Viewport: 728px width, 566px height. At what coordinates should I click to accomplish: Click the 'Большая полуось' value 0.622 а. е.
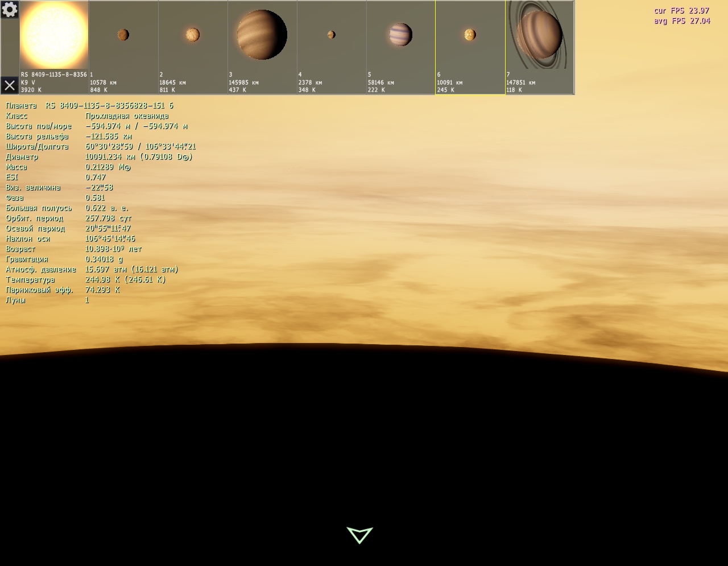[107, 208]
